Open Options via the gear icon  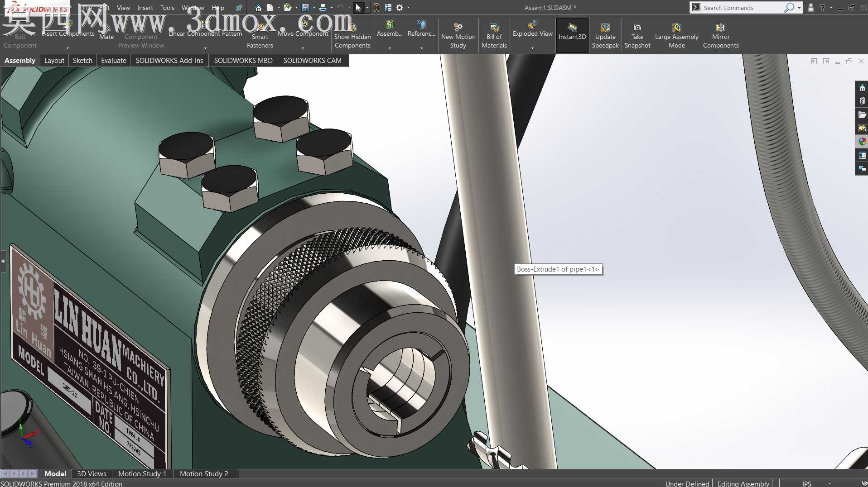(x=400, y=8)
